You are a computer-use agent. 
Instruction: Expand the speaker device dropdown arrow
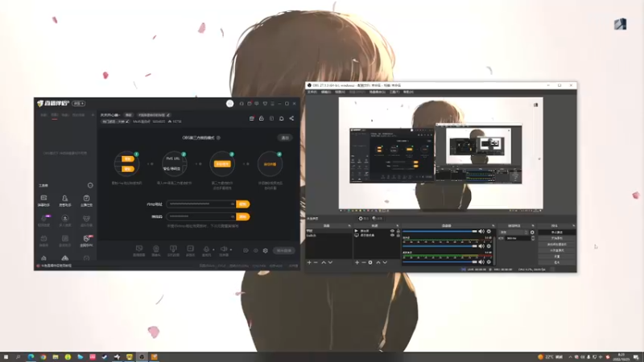click(231, 249)
